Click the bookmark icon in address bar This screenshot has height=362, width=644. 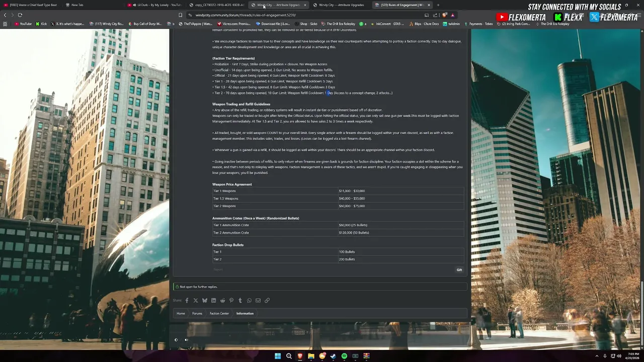(180, 15)
